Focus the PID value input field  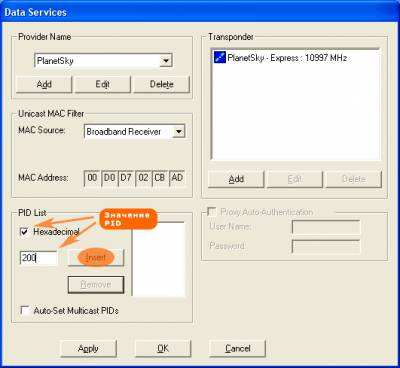[39, 258]
